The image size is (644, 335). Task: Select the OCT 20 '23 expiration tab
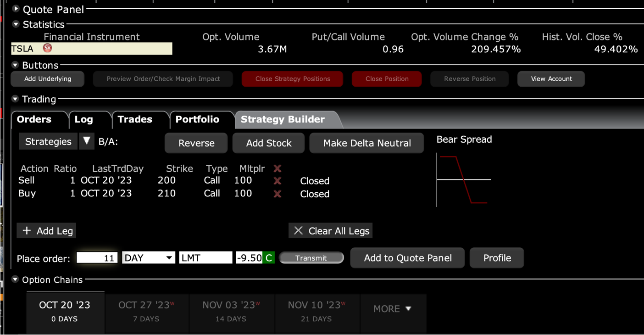[x=65, y=312]
